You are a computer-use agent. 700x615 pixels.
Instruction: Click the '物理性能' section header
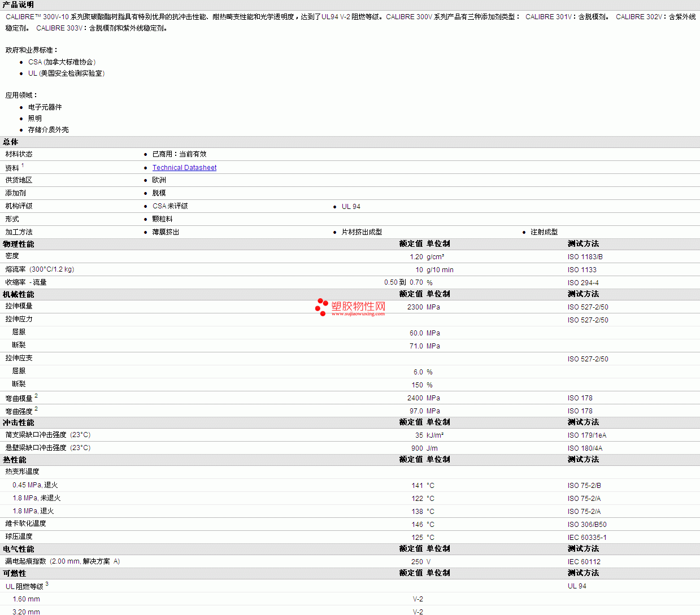pyautogui.click(x=19, y=244)
